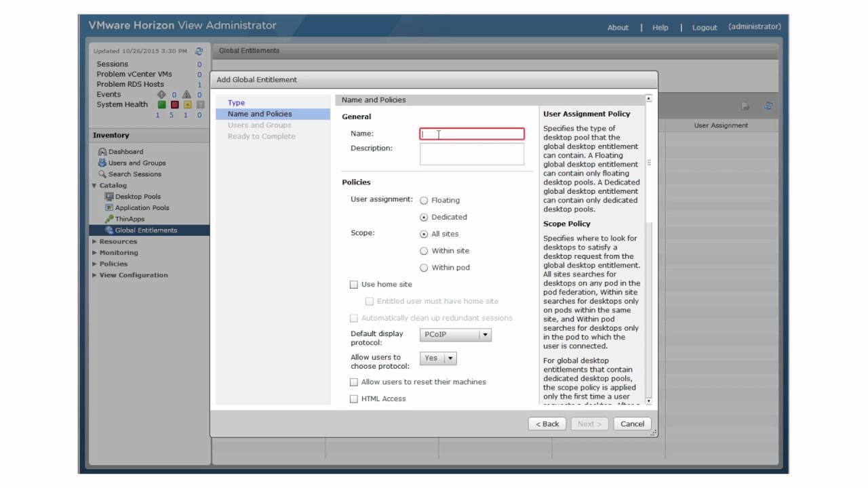Open the Help link

(660, 28)
